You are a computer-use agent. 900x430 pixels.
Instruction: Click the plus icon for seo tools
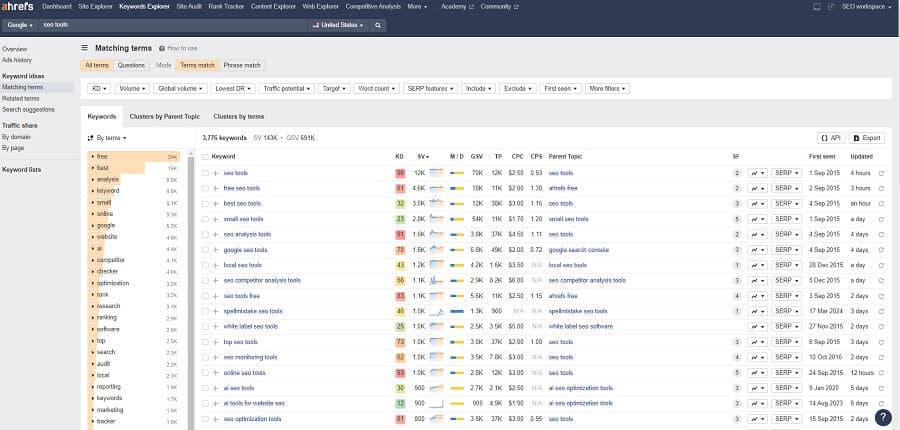pos(215,173)
